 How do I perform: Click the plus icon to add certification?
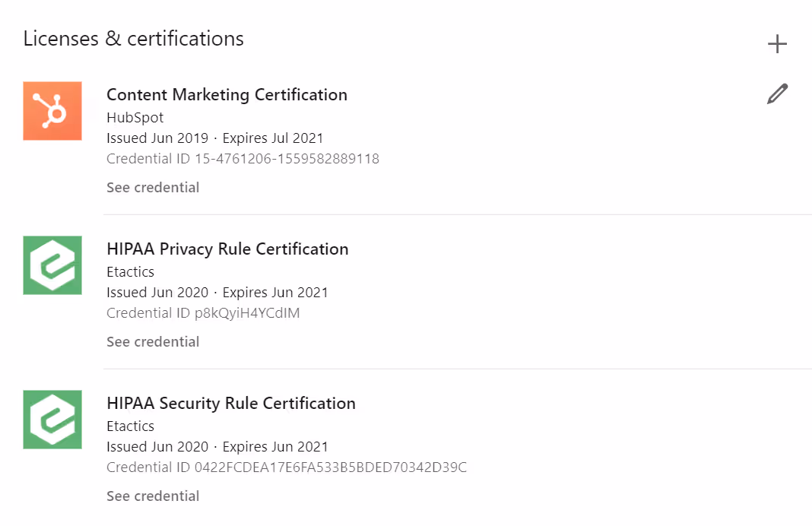coord(777,44)
